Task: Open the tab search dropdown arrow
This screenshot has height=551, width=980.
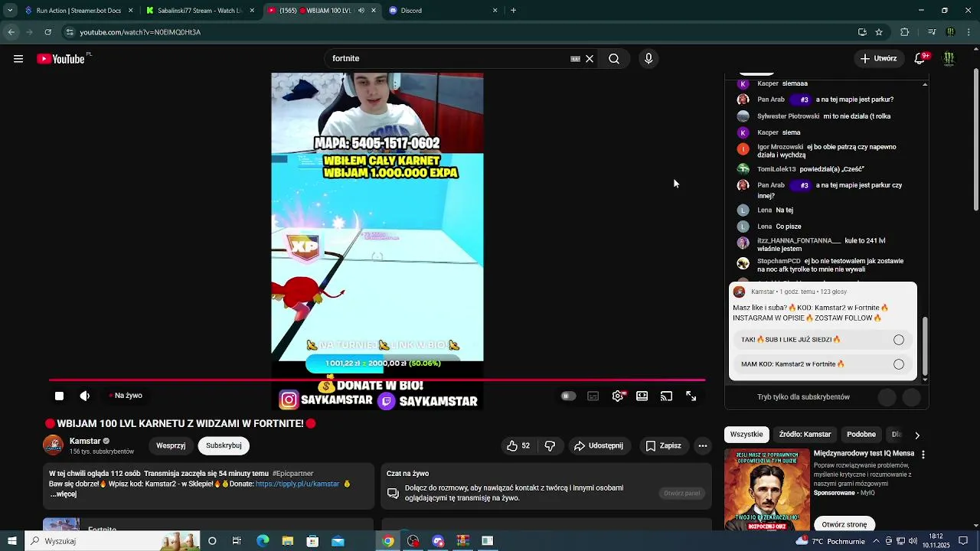Action: click(x=10, y=11)
